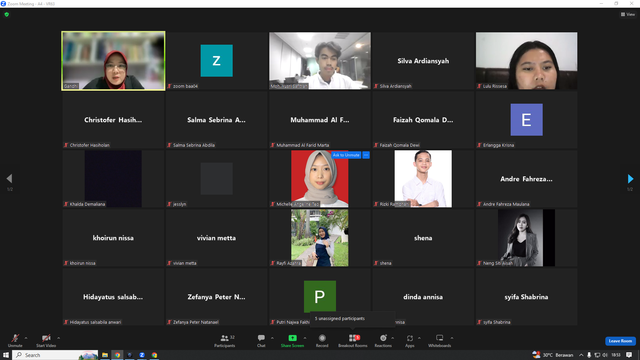Select zoom baa04 participant tile
This screenshot has width=640, height=360.
[x=217, y=61]
